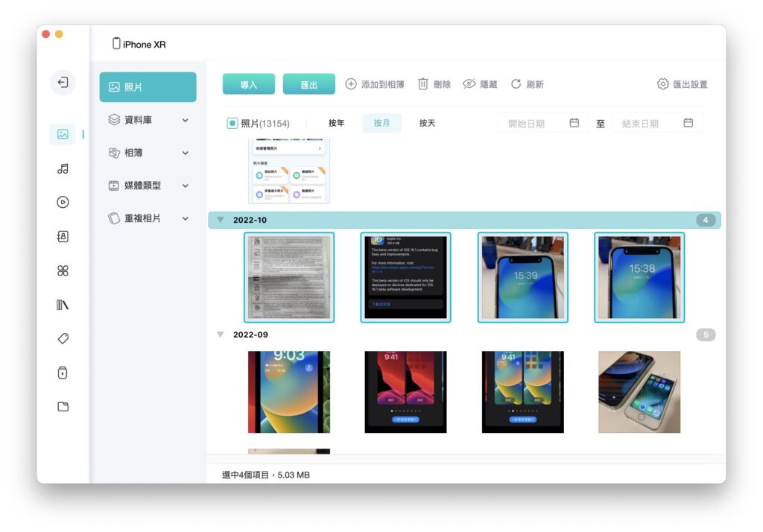Screen dimensions: 763x532
Task: Click the 2022-09 group header label
Action: point(250,335)
